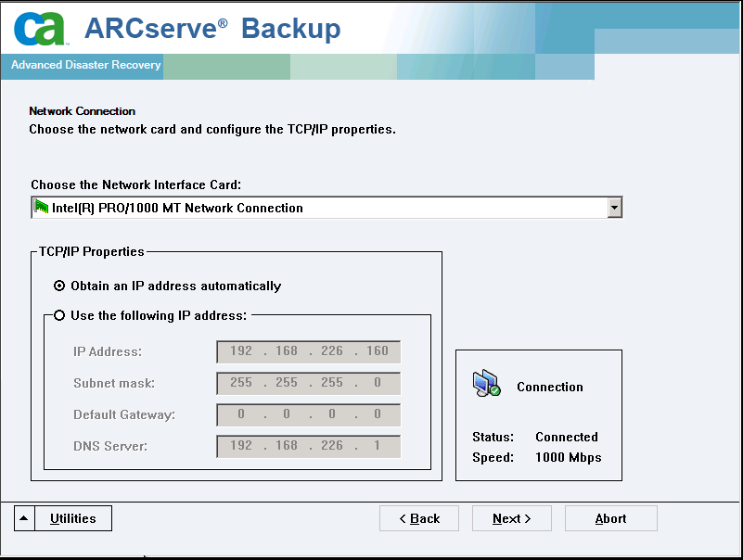Open the Network Interface Card dropdown arrow
Screen dimensions: 743x560
pyautogui.click(x=615, y=208)
